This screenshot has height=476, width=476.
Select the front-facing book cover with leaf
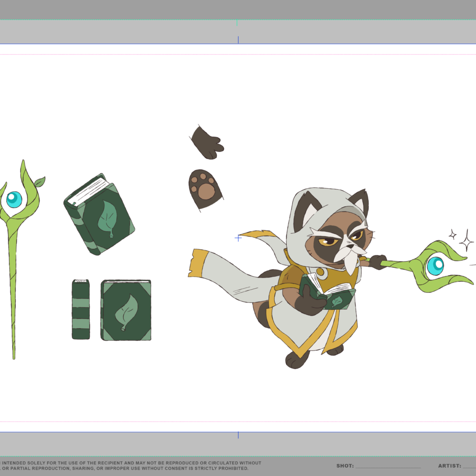pyautogui.click(x=126, y=310)
